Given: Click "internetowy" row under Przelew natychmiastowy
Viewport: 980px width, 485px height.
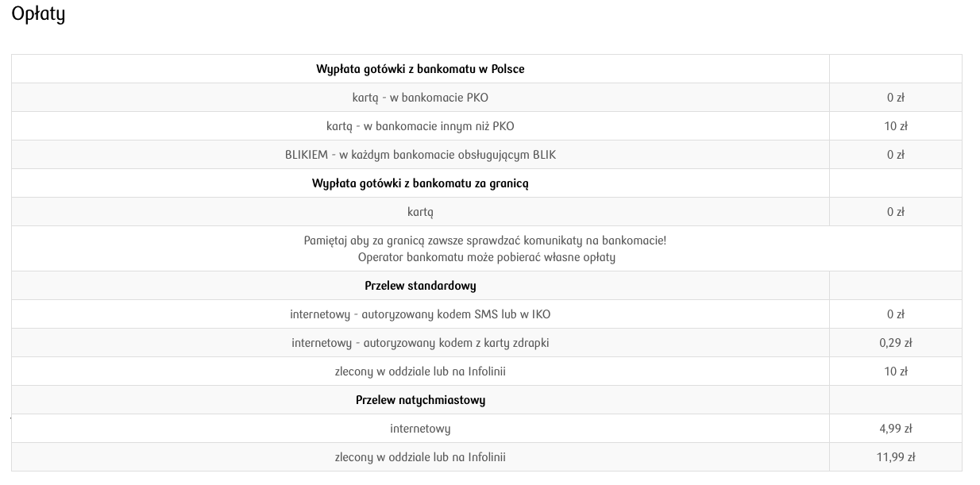Looking at the screenshot, I should tap(420, 429).
